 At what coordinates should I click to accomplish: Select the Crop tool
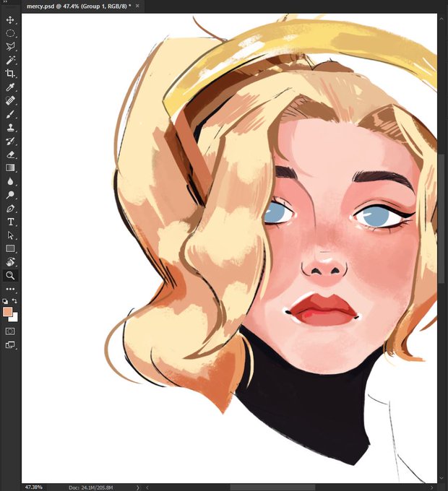pos(10,74)
